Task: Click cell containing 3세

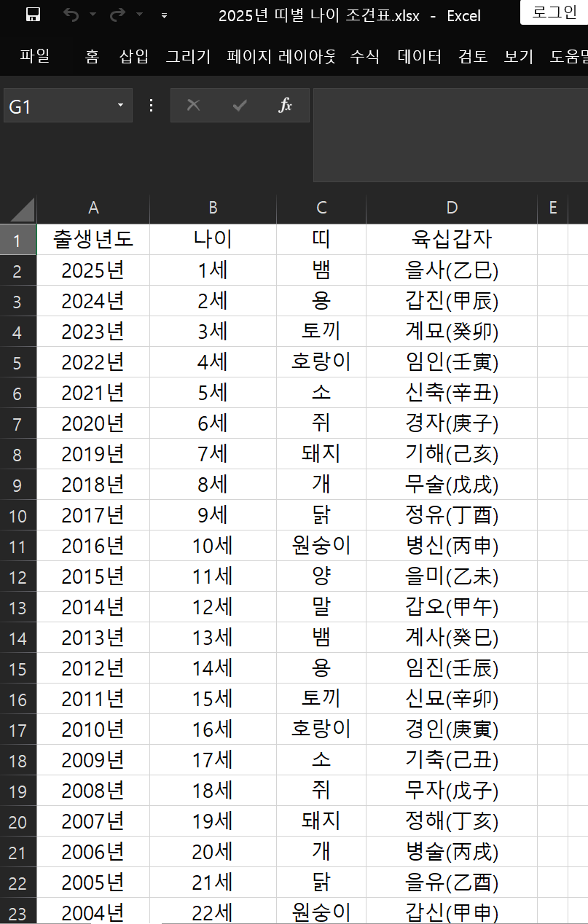Action: [x=213, y=332]
